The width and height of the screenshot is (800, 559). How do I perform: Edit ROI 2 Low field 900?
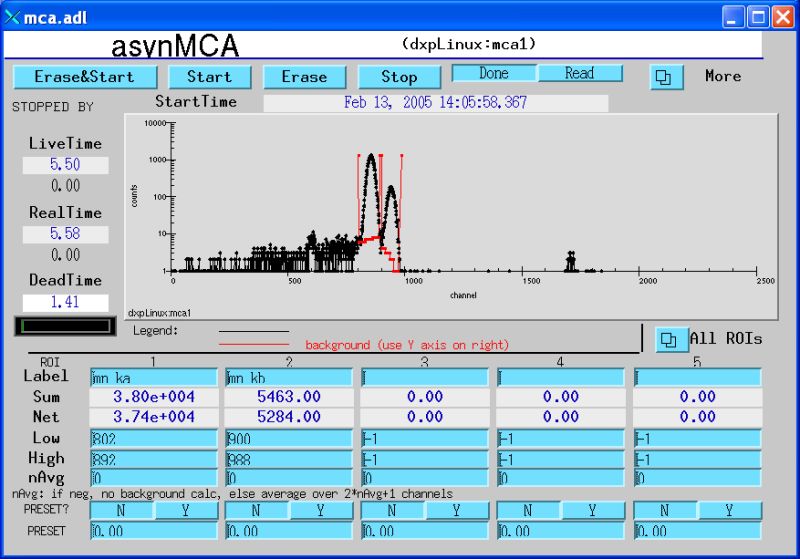289,439
